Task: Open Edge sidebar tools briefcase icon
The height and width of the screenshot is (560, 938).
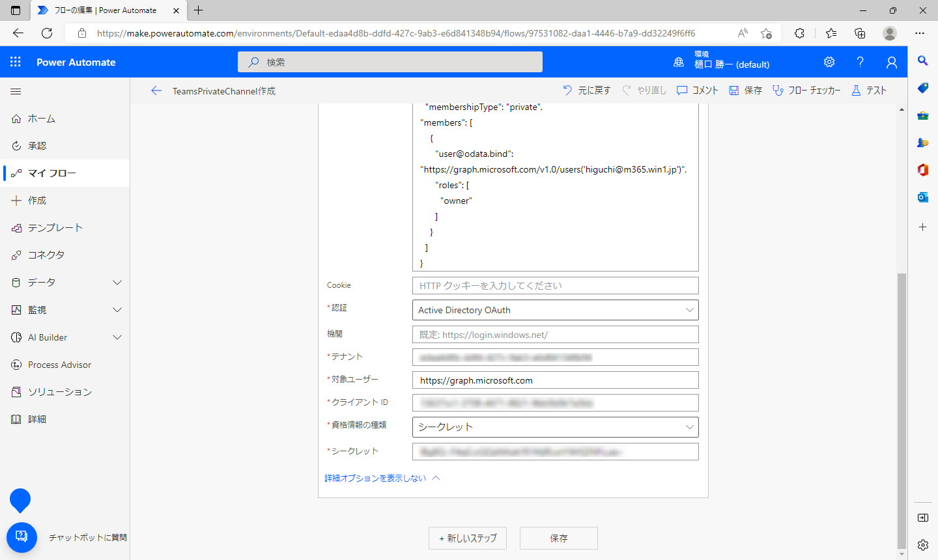Action: [x=923, y=115]
